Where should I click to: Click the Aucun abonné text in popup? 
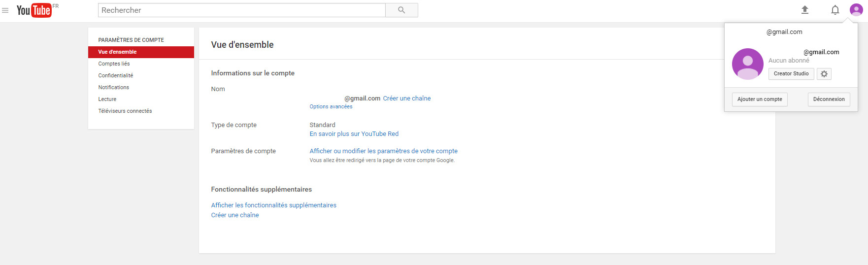(789, 61)
